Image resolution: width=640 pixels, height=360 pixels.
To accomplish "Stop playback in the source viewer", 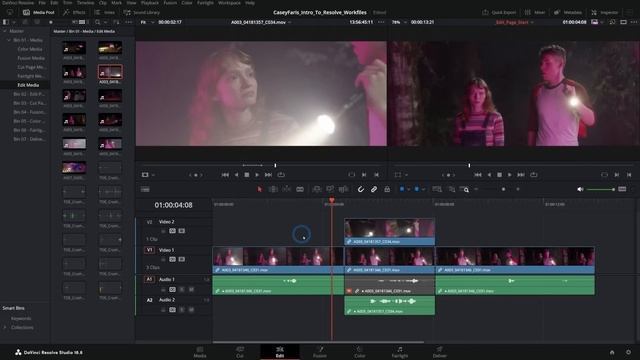I will [x=247, y=175].
